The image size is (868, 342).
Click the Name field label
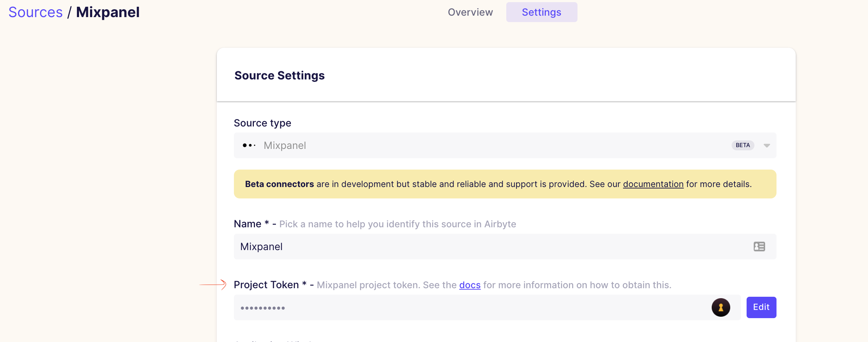click(x=247, y=224)
